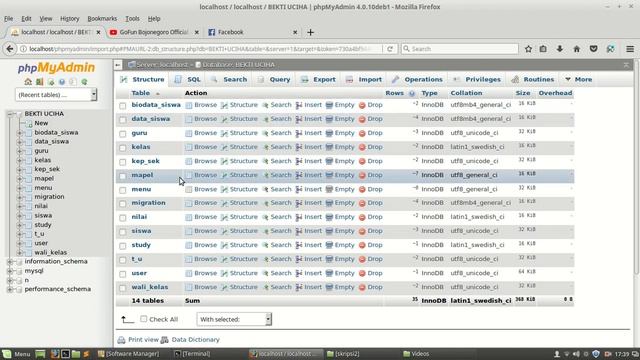Check the user table checkbox
Image resolution: width=640 pixels, height=360 pixels.
point(122,274)
